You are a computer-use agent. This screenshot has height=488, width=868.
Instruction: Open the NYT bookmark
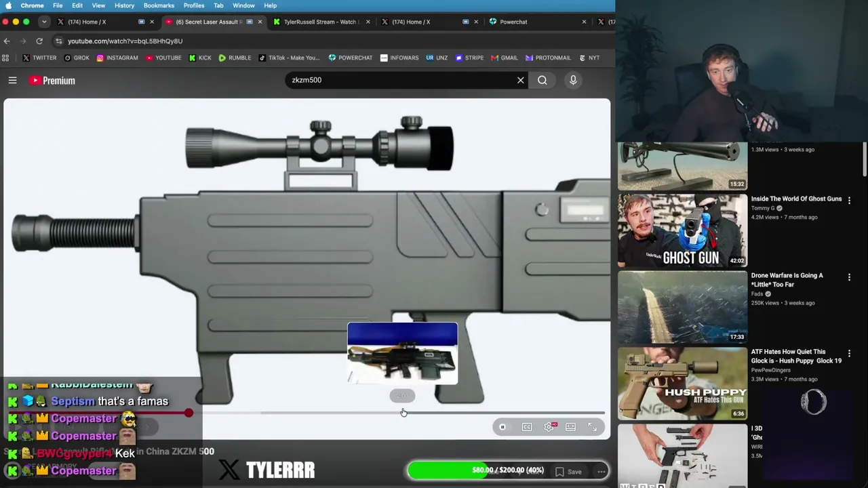tap(589, 58)
